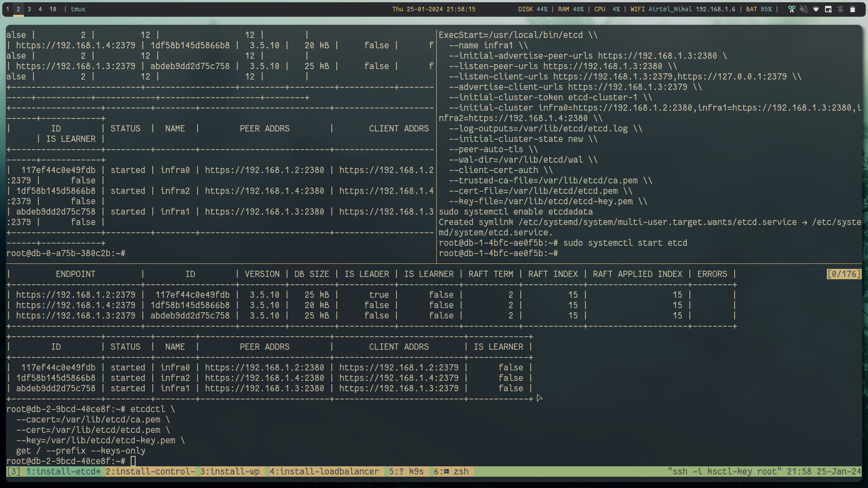Switch to workspace 2
The width and height of the screenshot is (868, 488).
[19, 9]
